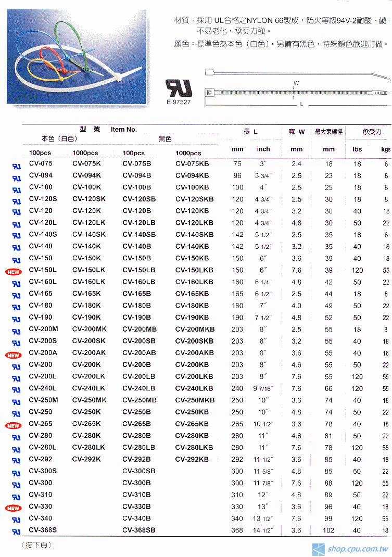The height and width of the screenshot is (557, 392).
Task: Select the CV-292KB table cell
Action: 192,459
